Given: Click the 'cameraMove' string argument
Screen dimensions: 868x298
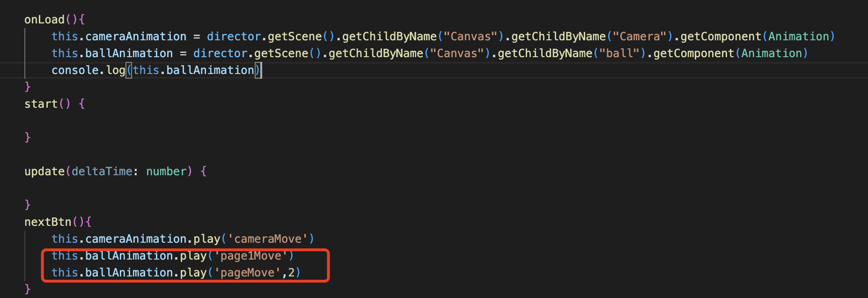Looking at the screenshot, I should pos(268,239).
